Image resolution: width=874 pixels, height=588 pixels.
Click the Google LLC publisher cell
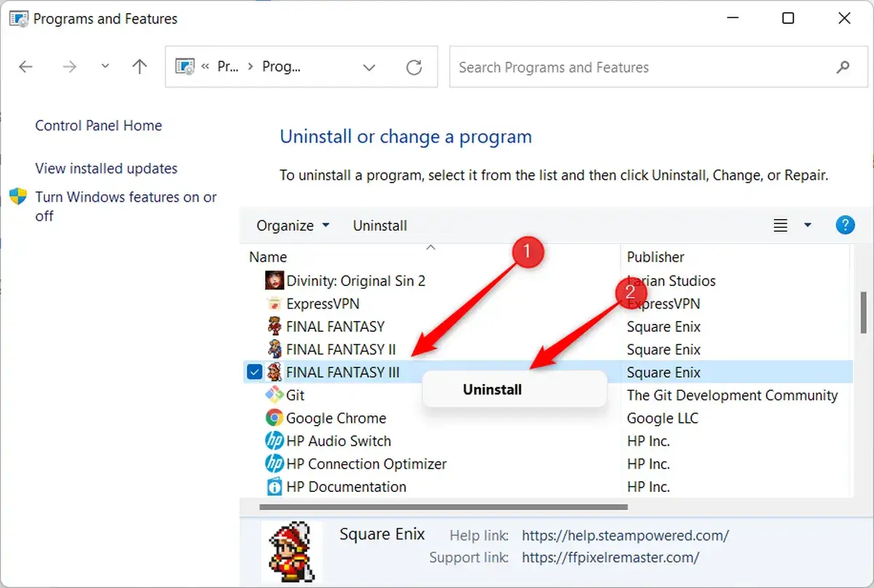click(662, 418)
